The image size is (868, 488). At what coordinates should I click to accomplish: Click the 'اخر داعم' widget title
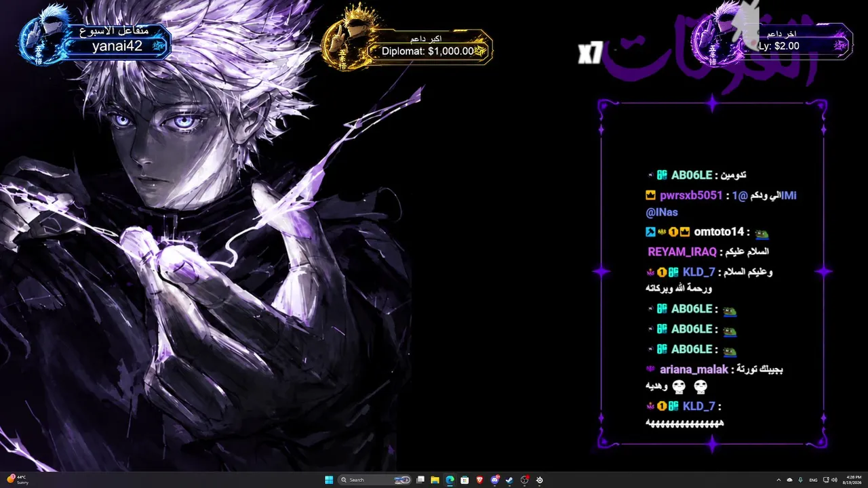click(x=781, y=33)
